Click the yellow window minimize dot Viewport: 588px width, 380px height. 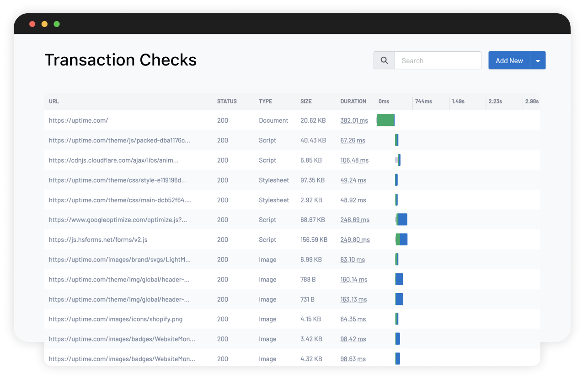44,24
